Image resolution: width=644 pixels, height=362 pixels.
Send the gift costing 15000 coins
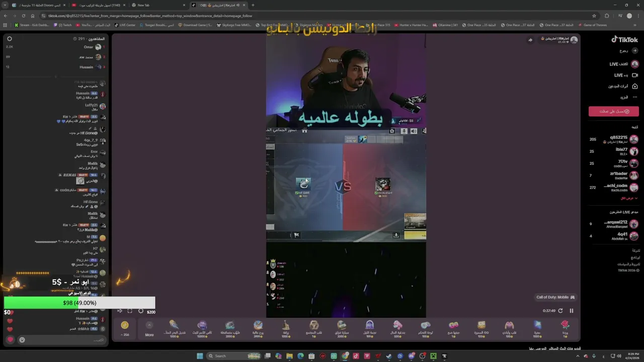(202, 328)
